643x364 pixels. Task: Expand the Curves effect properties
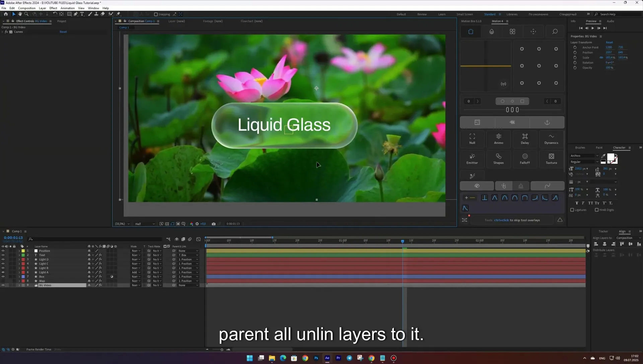click(3, 32)
